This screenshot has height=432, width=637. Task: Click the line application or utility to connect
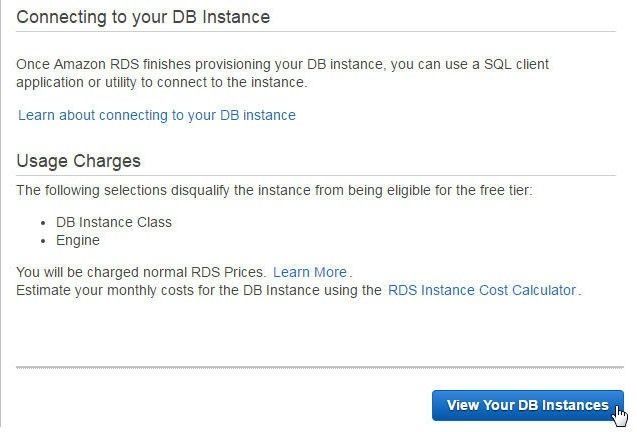(x=162, y=82)
